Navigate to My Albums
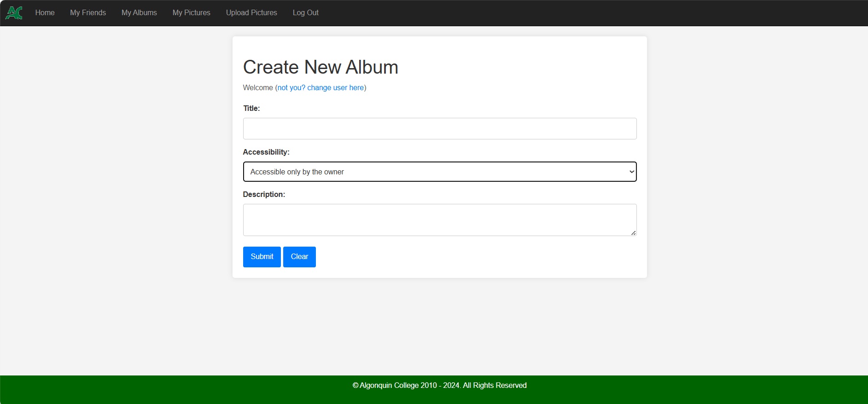868x404 pixels. coord(139,13)
